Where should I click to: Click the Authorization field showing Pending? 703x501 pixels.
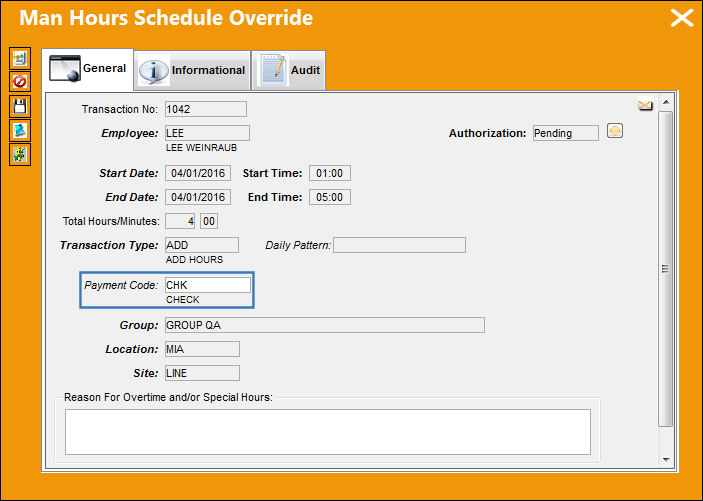pos(566,133)
